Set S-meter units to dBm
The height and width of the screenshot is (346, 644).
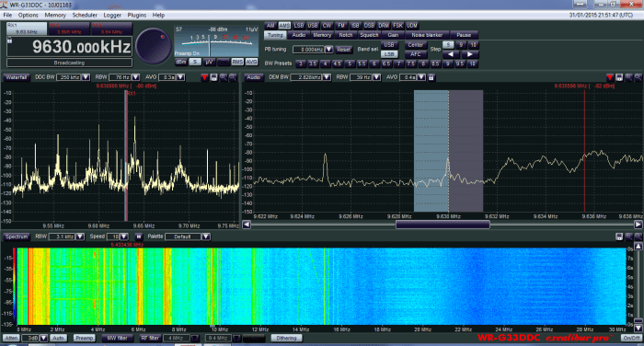(x=180, y=62)
